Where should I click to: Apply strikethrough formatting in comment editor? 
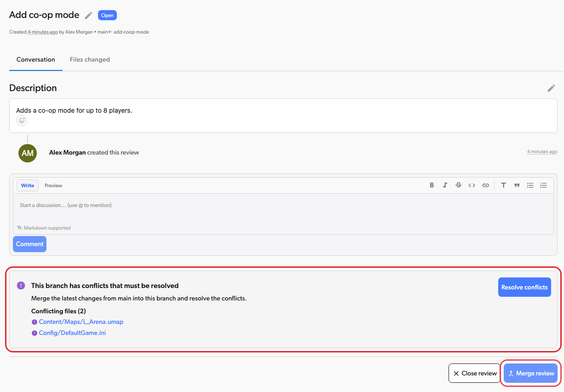[458, 185]
